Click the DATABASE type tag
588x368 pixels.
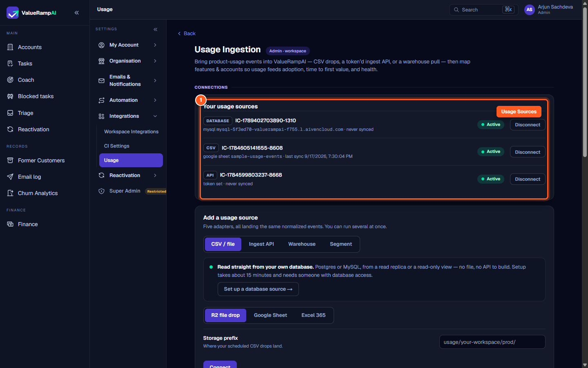coord(218,121)
